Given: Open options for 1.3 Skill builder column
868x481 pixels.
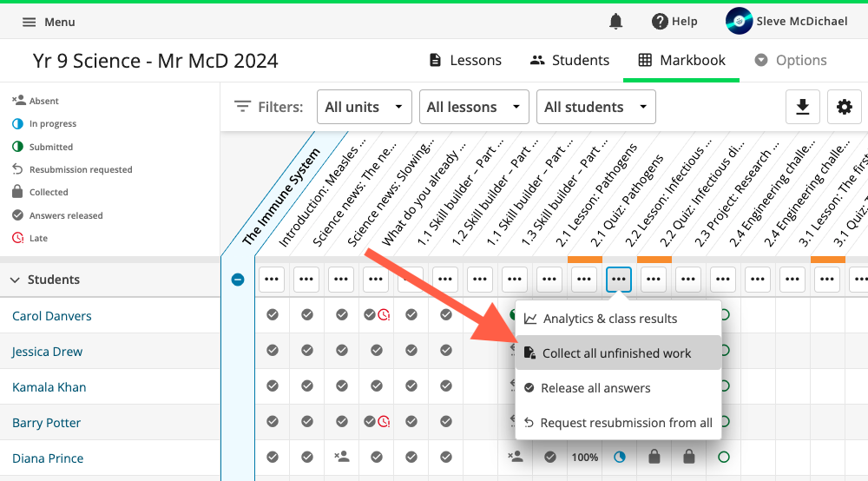Looking at the screenshot, I should click(x=514, y=280).
